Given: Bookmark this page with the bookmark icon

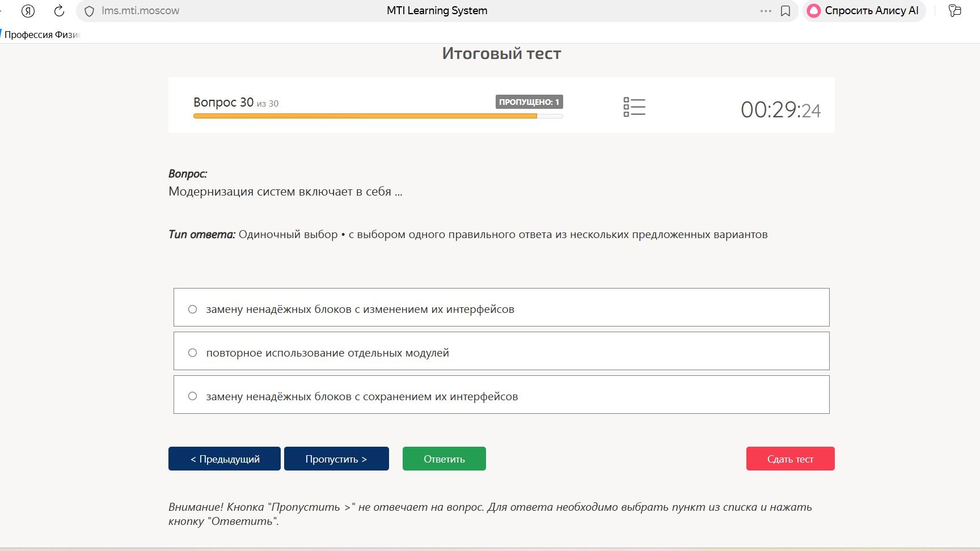Looking at the screenshot, I should (785, 11).
